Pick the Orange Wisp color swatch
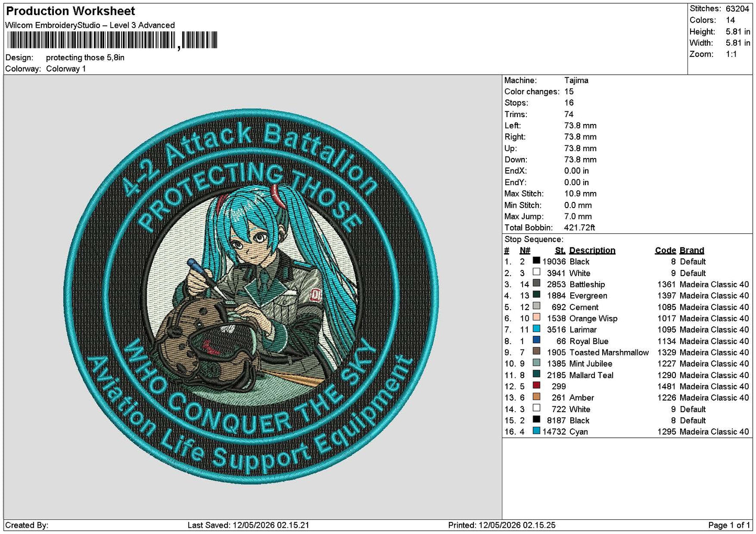756x534 pixels. pos(536,317)
